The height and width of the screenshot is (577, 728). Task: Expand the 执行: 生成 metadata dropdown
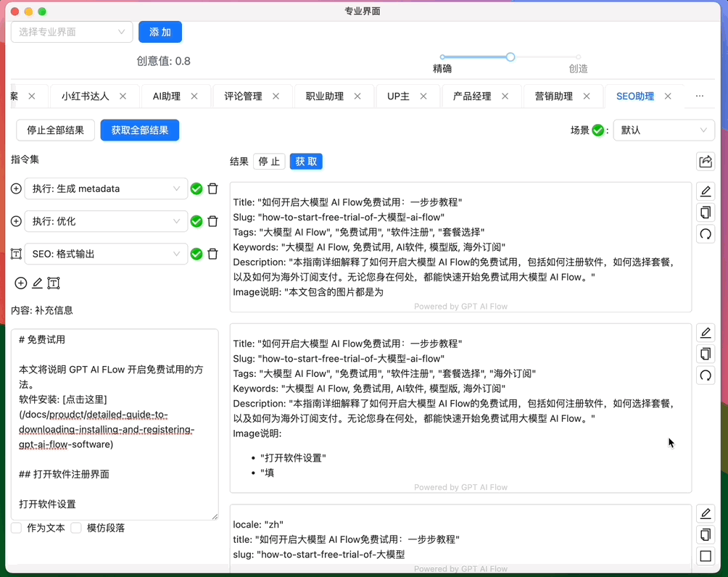[x=107, y=188]
